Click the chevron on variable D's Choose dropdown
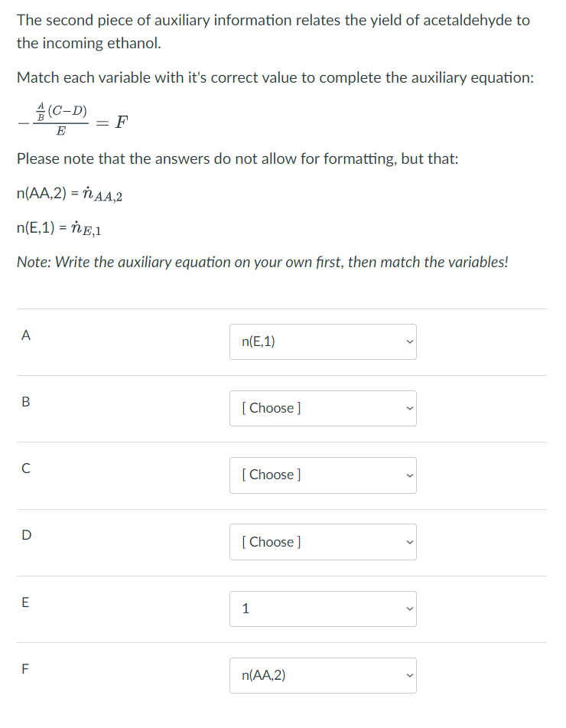Image resolution: width=566 pixels, height=728 pixels. coord(408,542)
